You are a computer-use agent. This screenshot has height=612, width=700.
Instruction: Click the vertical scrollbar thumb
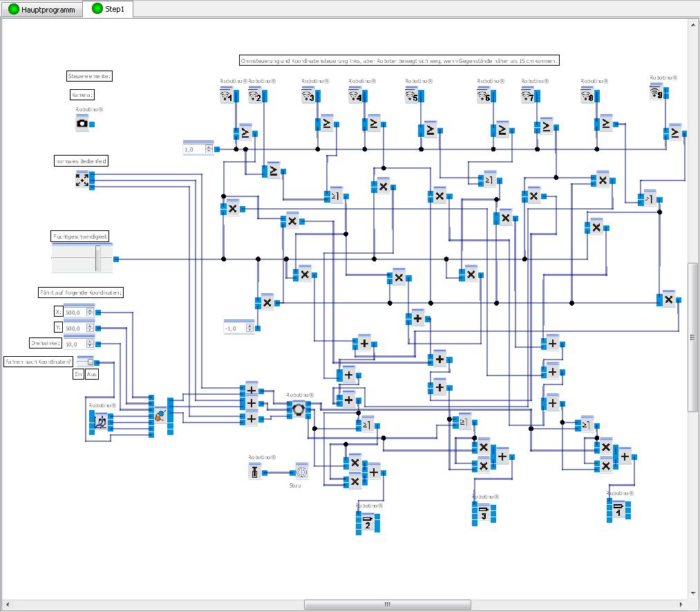click(693, 337)
